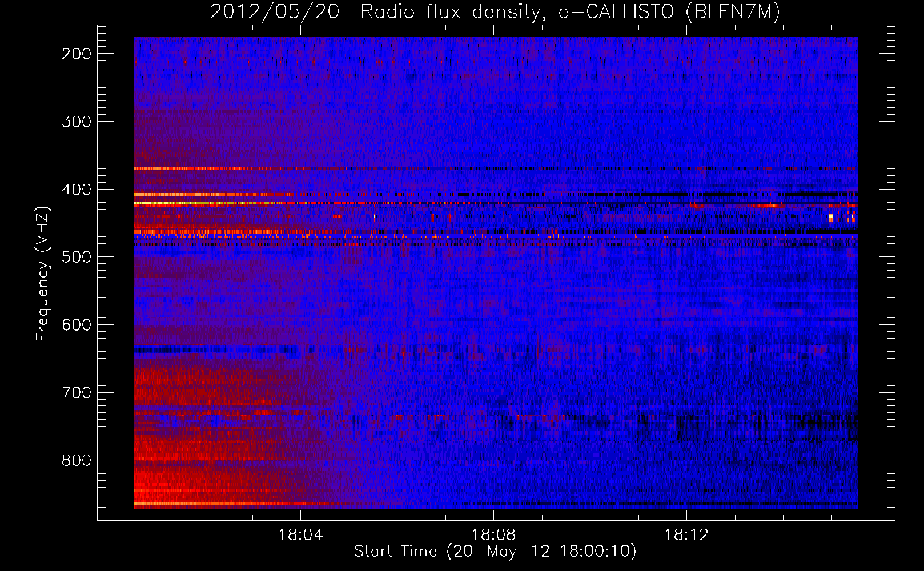Click the 'Start Time (20-May-12 18:00:10)' label
Screen dimensions: 924x571
pos(495,552)
